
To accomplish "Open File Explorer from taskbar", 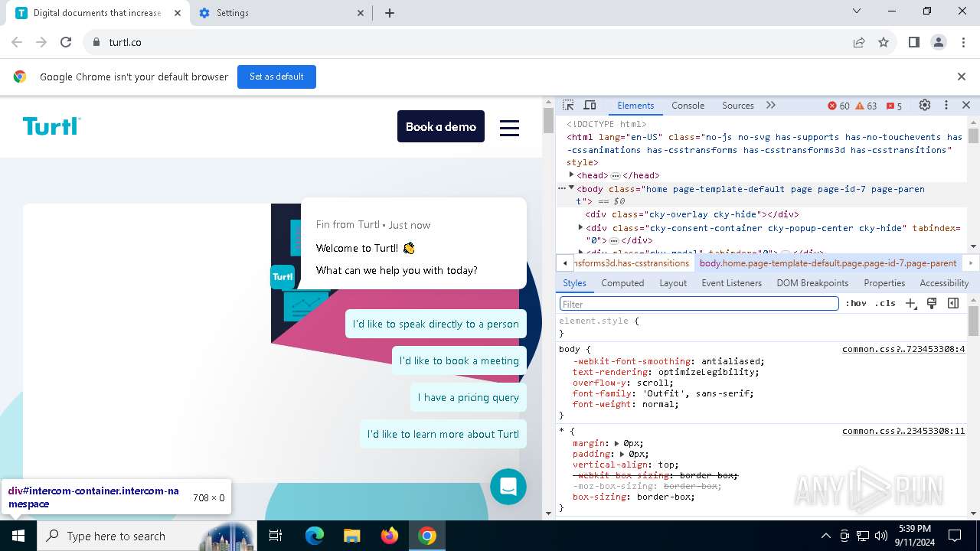I will click(352, 536).
